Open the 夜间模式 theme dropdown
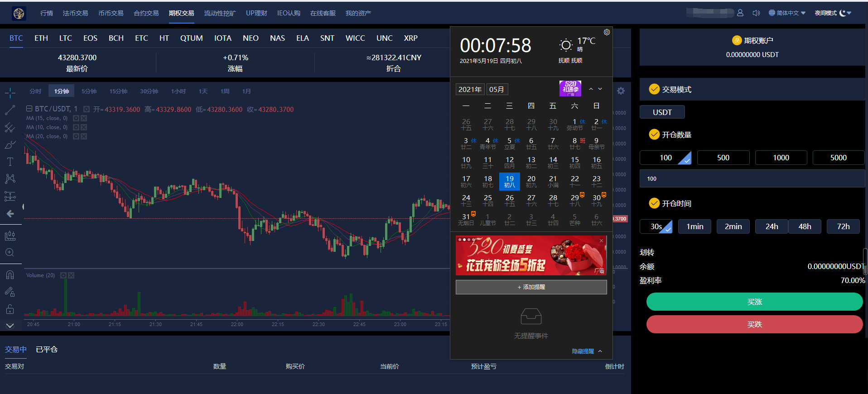This screenshot has height=394, width=868. tap(833, 13)
